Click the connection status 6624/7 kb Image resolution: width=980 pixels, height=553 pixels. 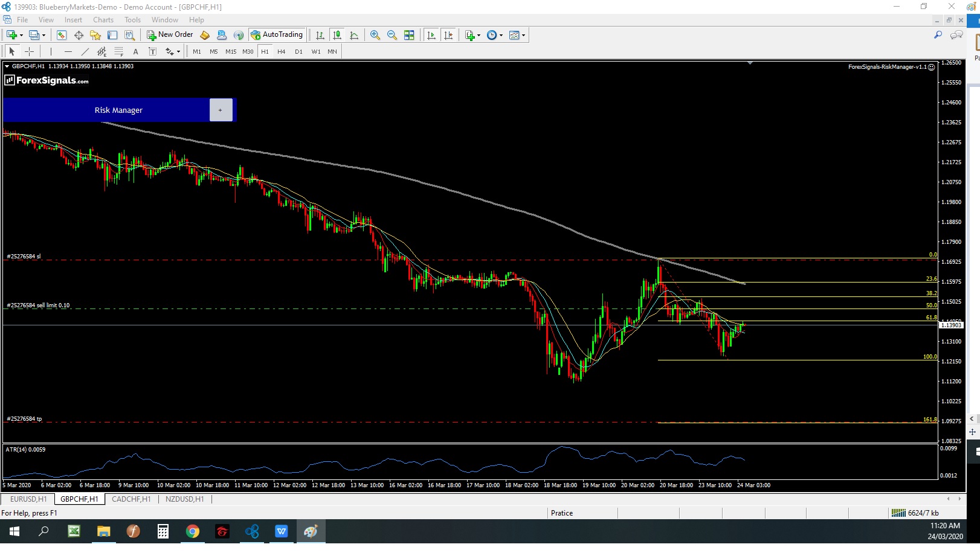coord(915,513)
